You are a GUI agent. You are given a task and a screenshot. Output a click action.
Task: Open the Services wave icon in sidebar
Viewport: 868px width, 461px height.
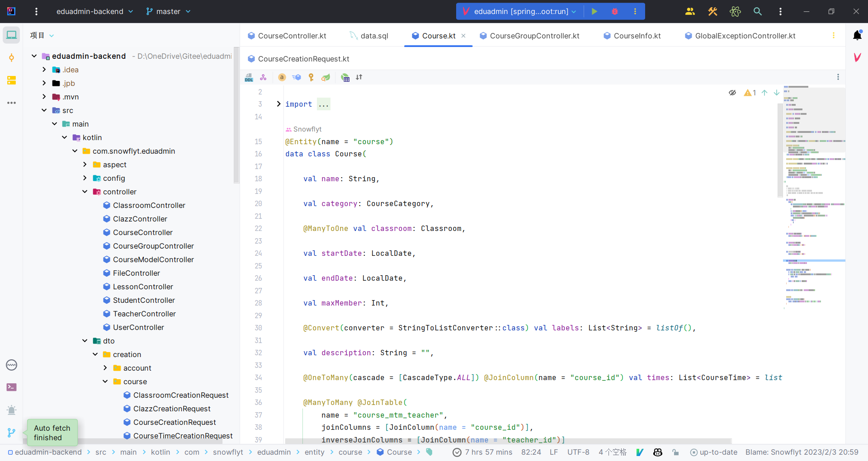click(x=11, y=365)
